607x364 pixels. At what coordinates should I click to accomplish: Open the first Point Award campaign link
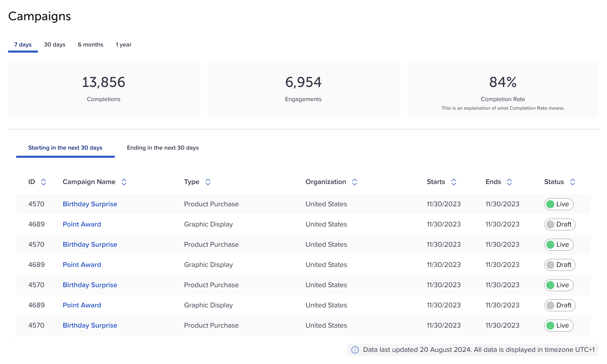[x=82, y=224]
